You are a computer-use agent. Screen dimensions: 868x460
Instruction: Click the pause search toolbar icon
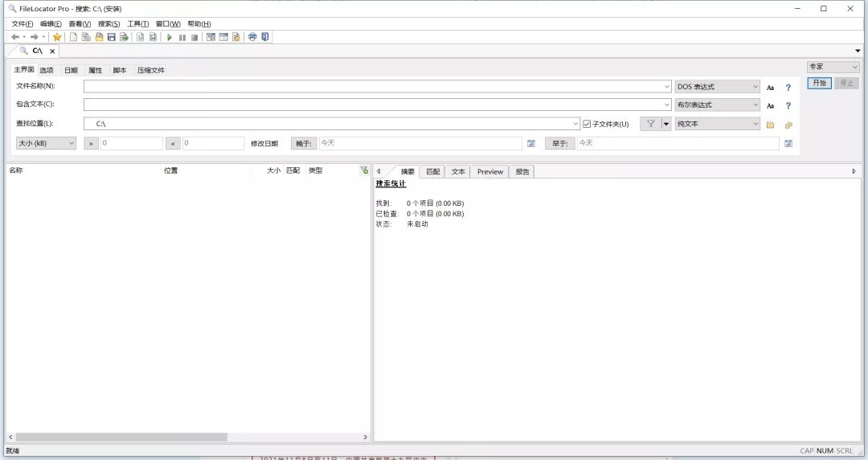tap(182, 37)
